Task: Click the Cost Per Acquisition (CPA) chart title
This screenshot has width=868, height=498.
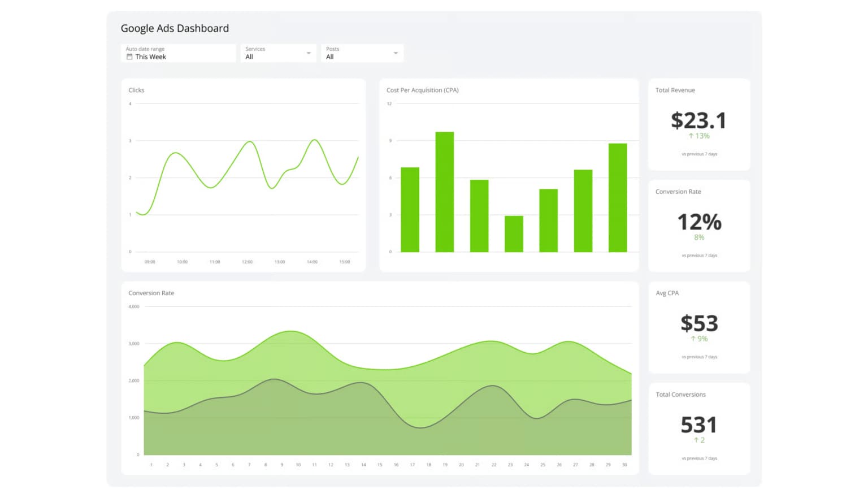Action: click(x=422, y=90)
